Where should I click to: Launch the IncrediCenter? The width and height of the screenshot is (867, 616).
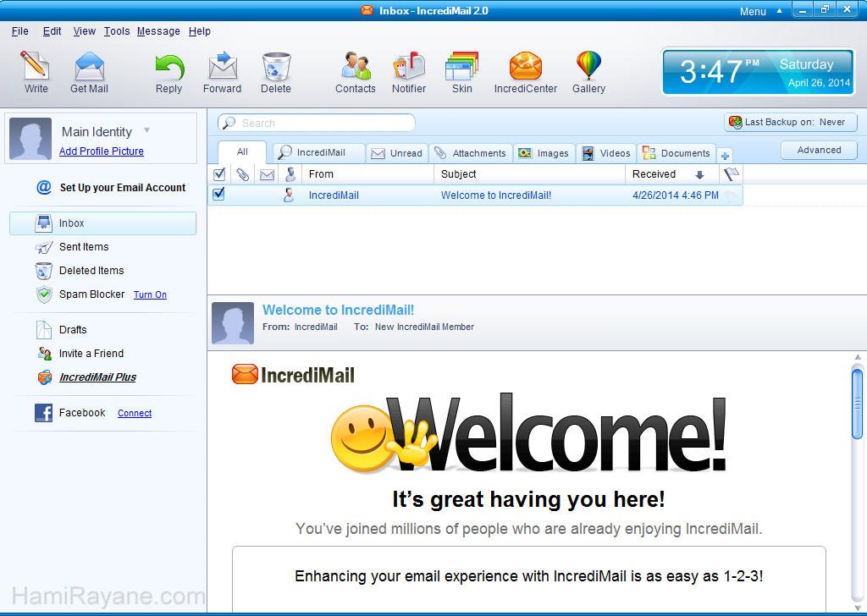(525, 72)
